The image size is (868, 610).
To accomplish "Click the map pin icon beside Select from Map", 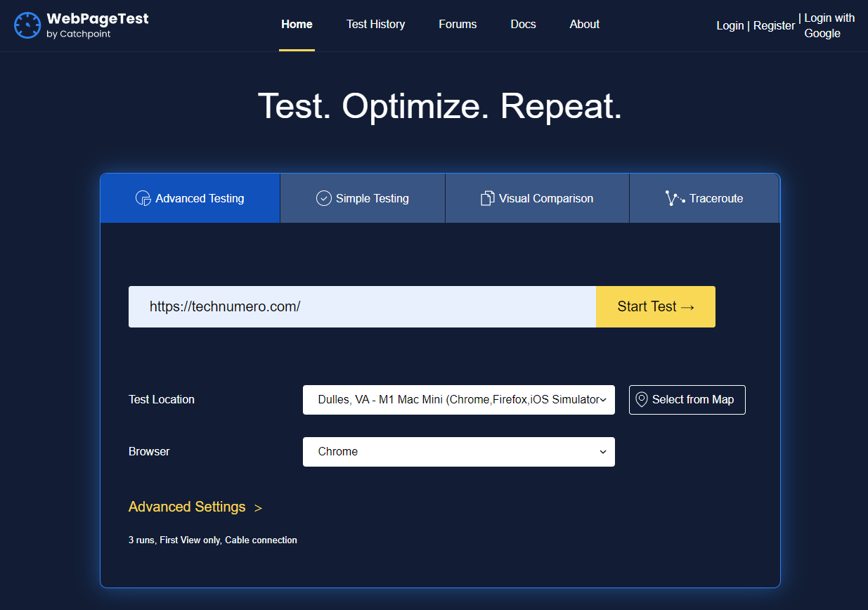I will click(641, 399).
